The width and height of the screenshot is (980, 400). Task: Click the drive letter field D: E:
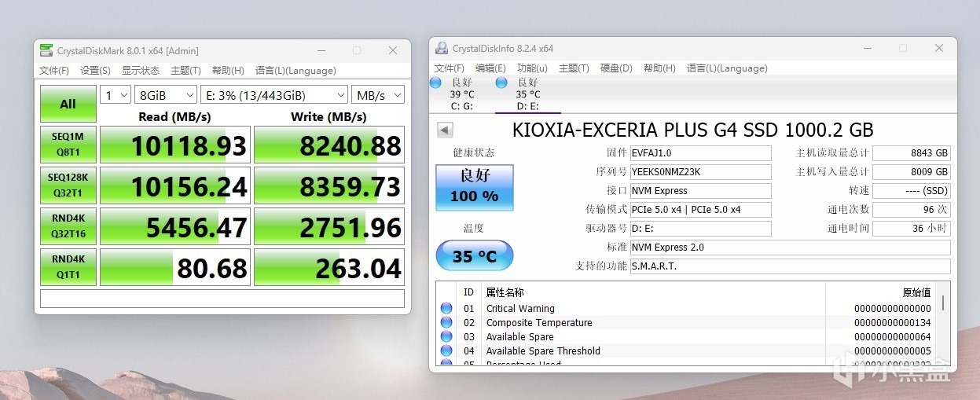click(x=701, y=229)
